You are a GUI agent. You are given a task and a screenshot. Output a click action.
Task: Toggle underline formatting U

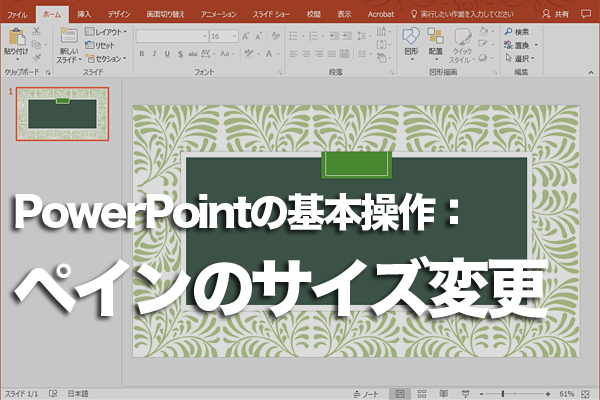(167, 54)
